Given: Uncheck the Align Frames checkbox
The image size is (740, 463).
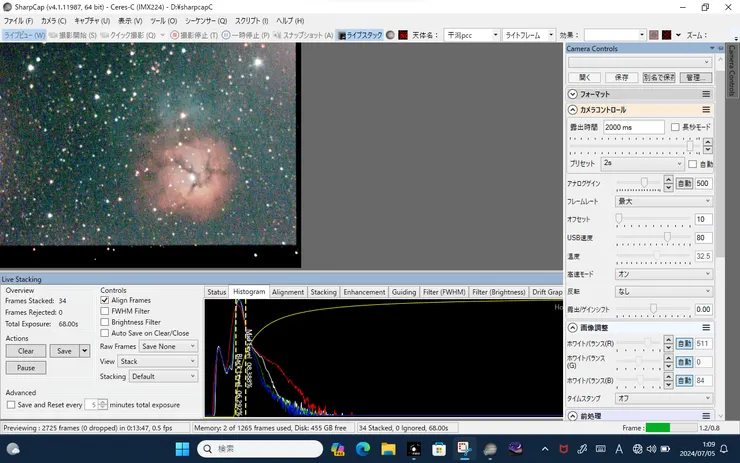Looking at the screenshot, I should click(x=106, y=300).
